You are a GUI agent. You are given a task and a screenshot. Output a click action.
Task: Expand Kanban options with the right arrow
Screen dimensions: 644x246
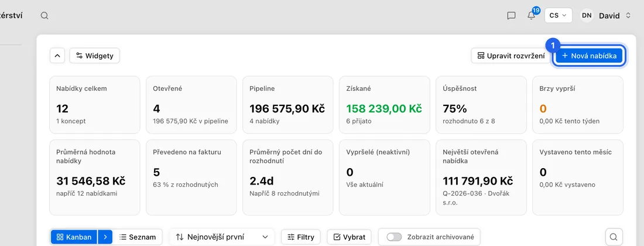[105, 237]
